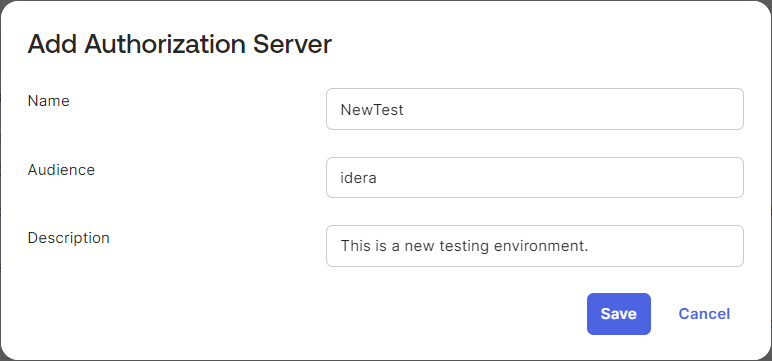Click the Description field label
The height and width of the screenshot is (361, 772).
pos(68,238)
